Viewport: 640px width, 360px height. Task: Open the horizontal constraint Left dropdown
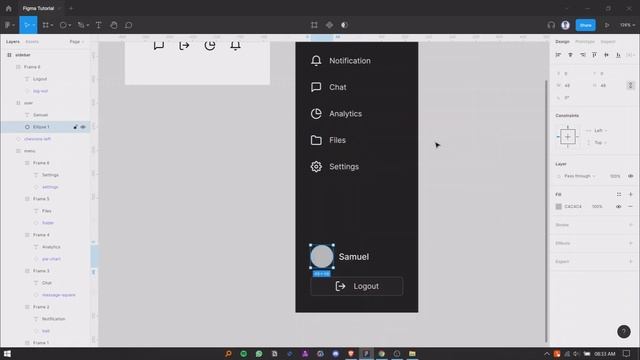click(x=600, y=131)
